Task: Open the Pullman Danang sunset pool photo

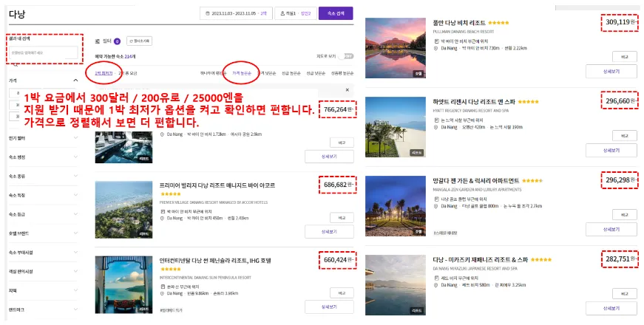Action: 396,48
